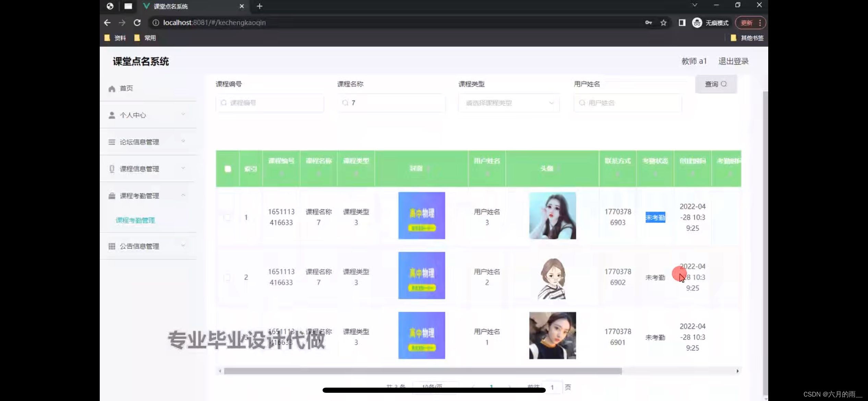Click the password key icon
The width and height of the screenshot is (868, 401).
(x=648, y=23)
